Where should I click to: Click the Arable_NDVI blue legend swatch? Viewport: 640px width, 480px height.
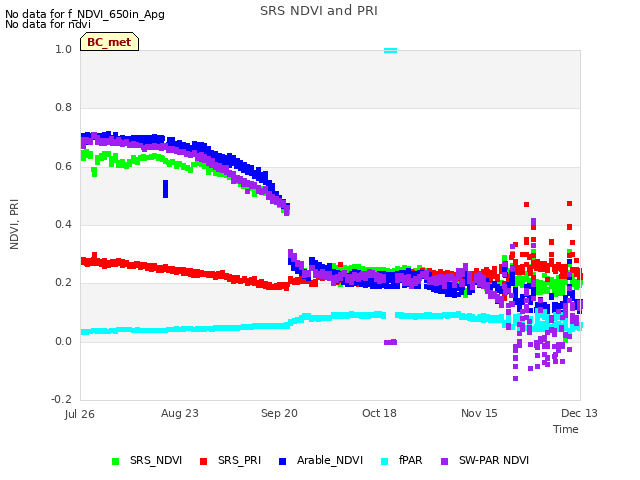282,461
